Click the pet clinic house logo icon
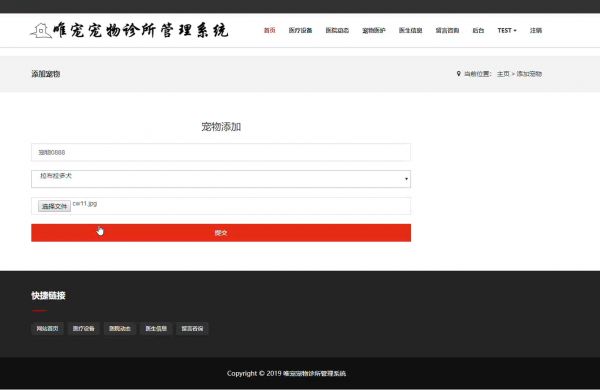600x390 pixels. (41, 31)
